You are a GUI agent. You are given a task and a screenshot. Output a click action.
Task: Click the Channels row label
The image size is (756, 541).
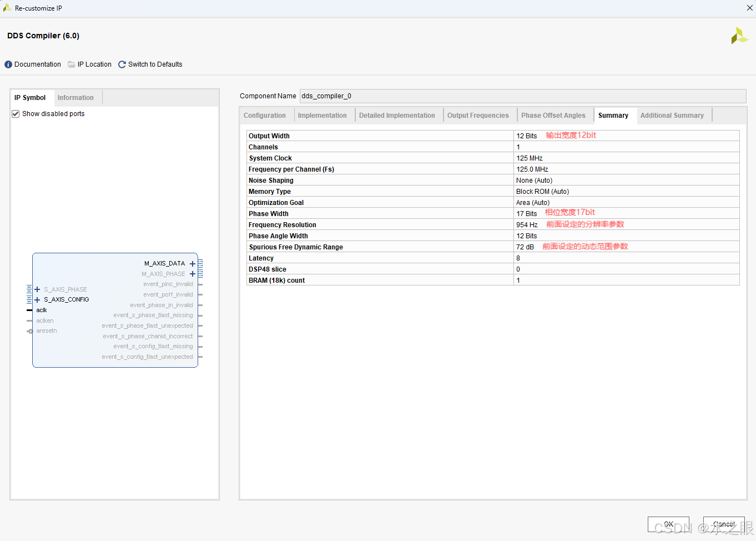pos(263,147)
